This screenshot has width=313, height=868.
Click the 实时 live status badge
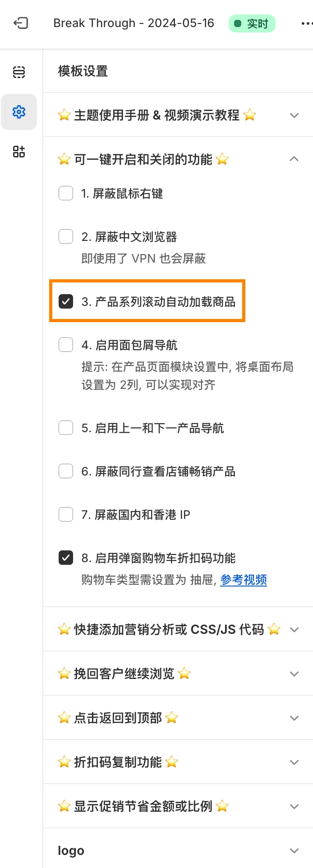coord(252,23)
